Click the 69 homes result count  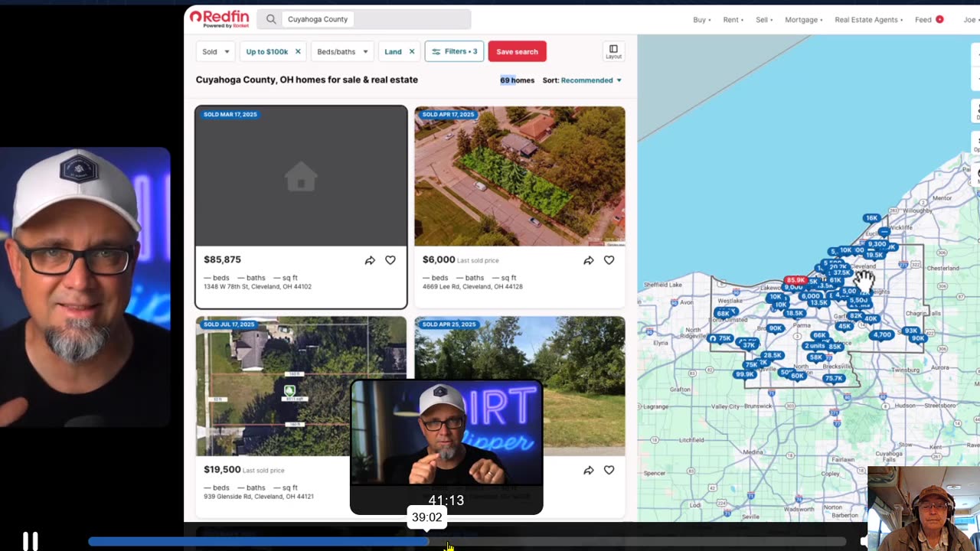[518, 80]
